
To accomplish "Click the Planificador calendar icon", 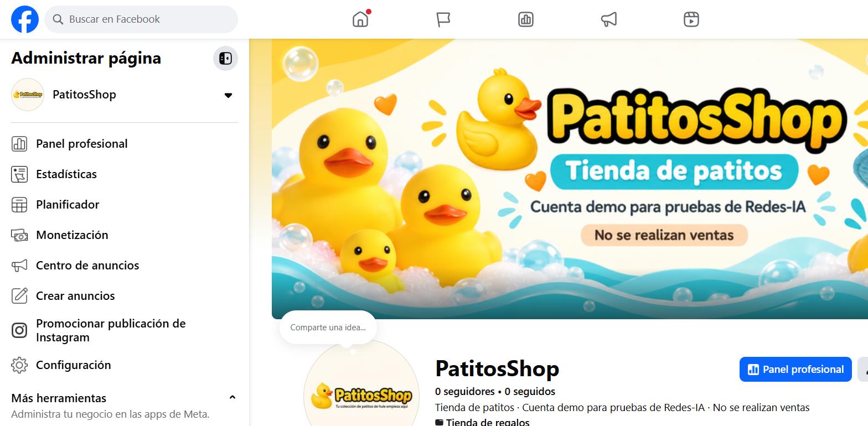I will [x=19, y=205].
